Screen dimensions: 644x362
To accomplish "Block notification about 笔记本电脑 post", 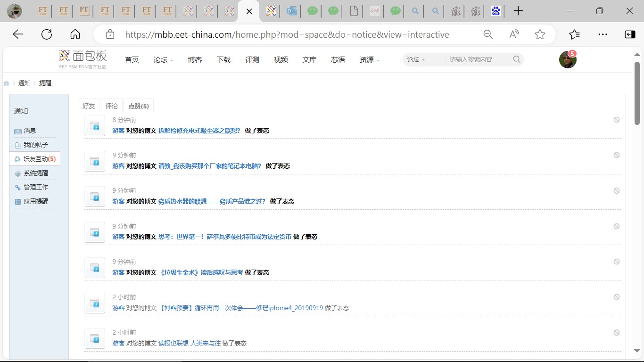I will (616, 155).
